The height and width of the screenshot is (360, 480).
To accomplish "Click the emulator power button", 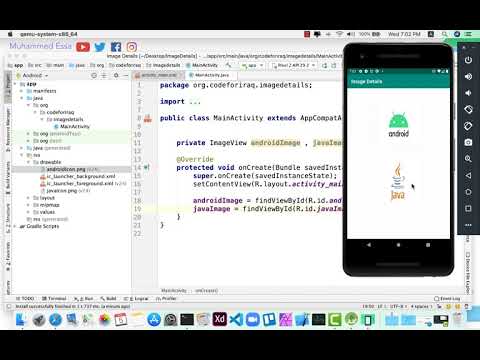I will 468,60.
